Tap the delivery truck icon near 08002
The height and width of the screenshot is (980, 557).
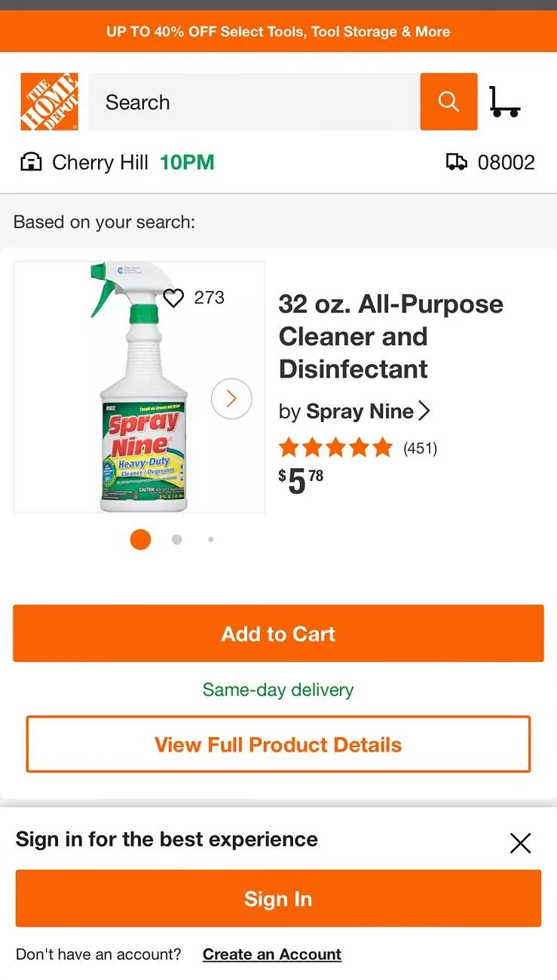click(x=457, y=162)
